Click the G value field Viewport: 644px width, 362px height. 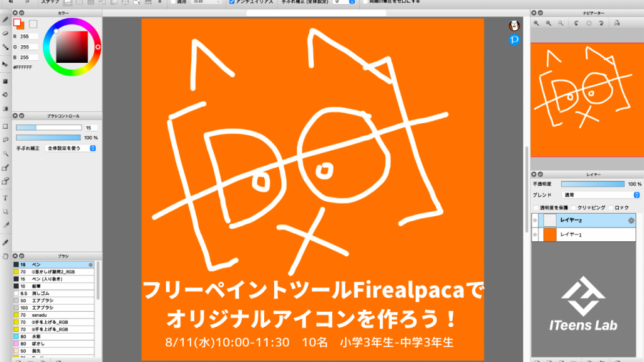(29, 47)
